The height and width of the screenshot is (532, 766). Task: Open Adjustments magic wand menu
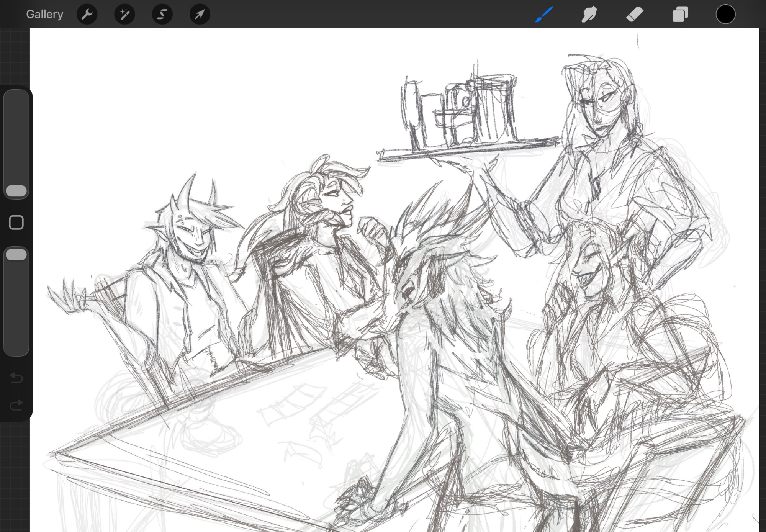[124, 15]
